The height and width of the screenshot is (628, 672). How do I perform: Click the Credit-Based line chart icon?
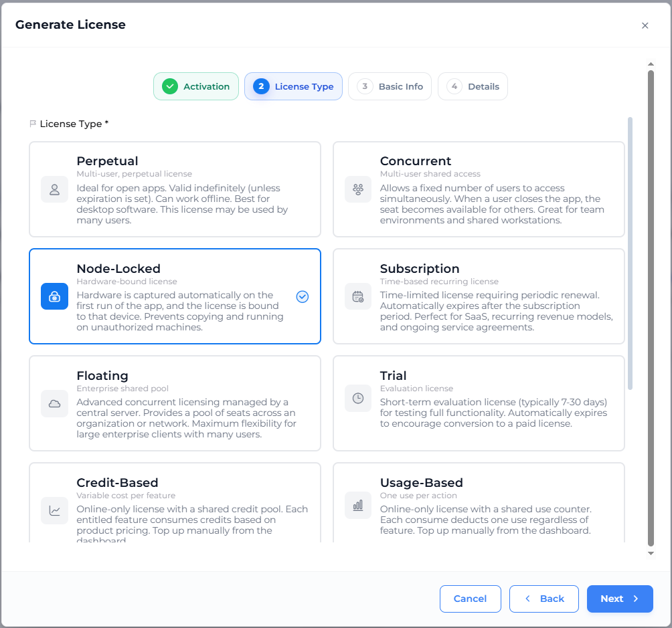tap(54, 510)
